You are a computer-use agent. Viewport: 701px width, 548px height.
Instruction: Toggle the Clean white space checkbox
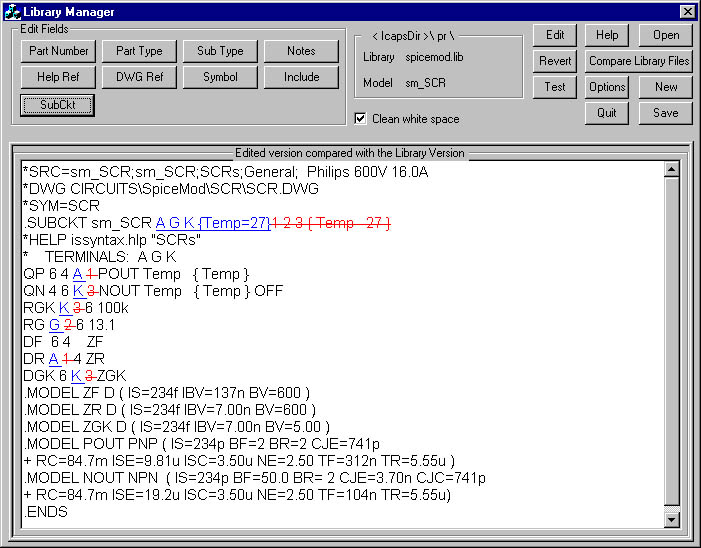(x=361, y=119)
